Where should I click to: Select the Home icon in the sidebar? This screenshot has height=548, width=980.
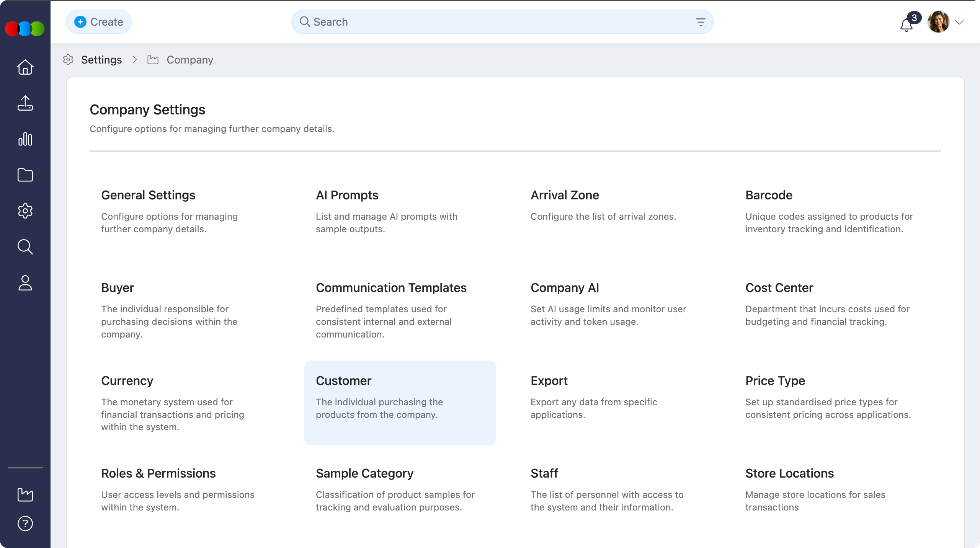point(24,67)
